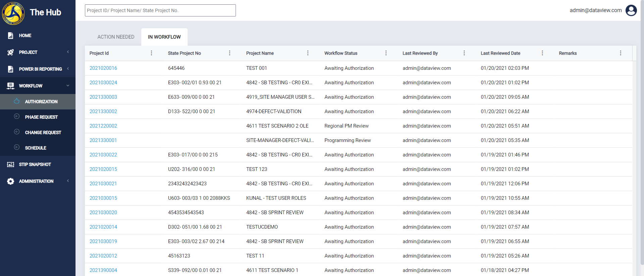
Task: Open Last Reviewed Date column options menu
Action: click(x=542, y=53)
